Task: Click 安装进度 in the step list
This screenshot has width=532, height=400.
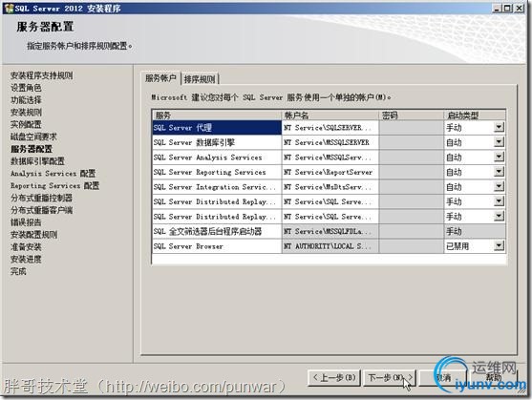Action: point(26,259)
